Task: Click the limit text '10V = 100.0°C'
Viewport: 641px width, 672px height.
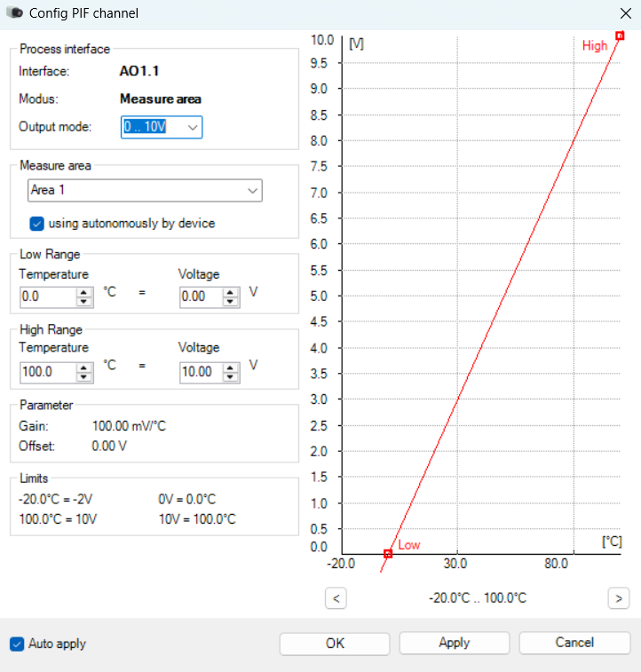Action: pyautogui.click(x=197, y=519)
